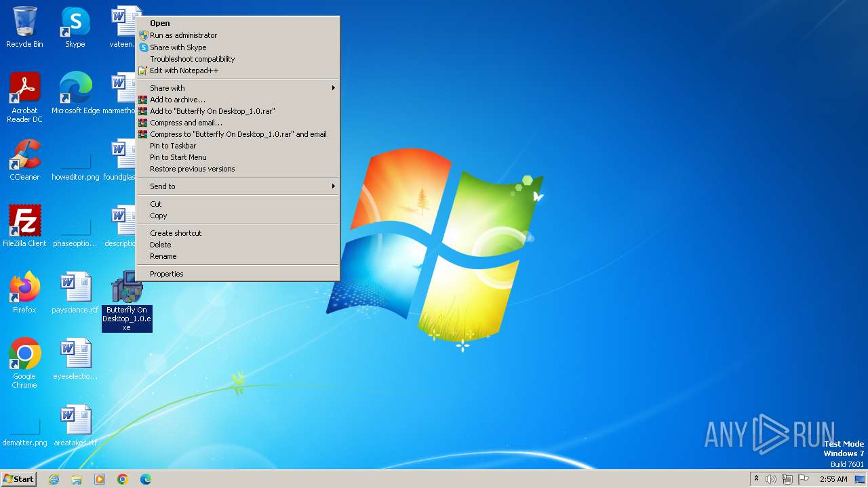Select the phaseoptio png file
The width and height of the screenshot is (868, 488).
[x=75, y=233]
